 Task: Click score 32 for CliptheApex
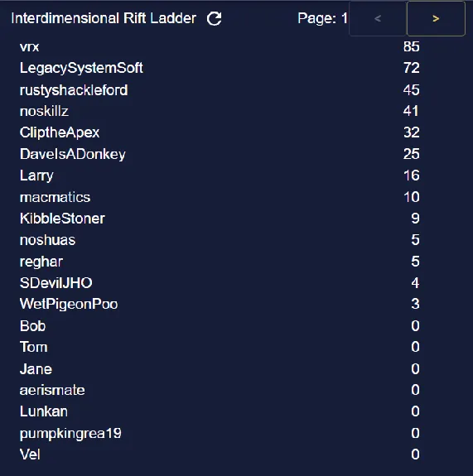point(412,132)
